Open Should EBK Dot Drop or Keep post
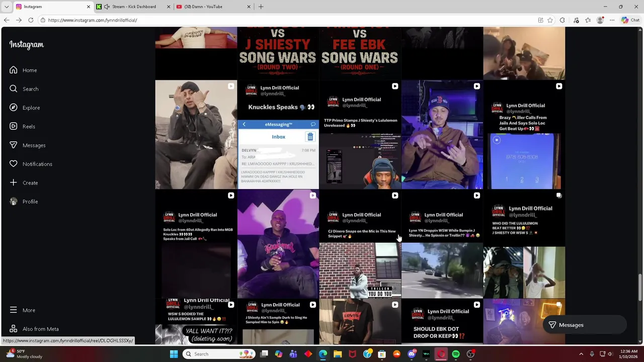The width and height of the screenshot is (644, 362). (442, 322)
